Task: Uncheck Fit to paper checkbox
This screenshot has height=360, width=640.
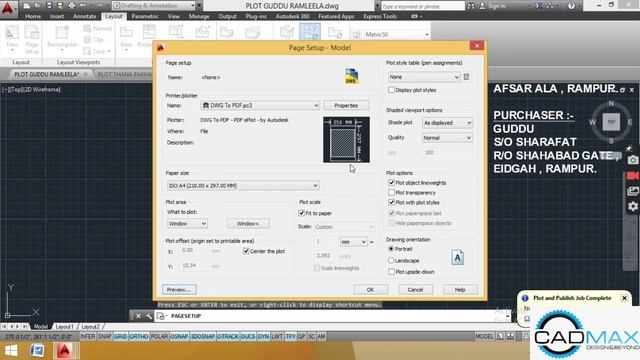Action: (x=302, y=213)
